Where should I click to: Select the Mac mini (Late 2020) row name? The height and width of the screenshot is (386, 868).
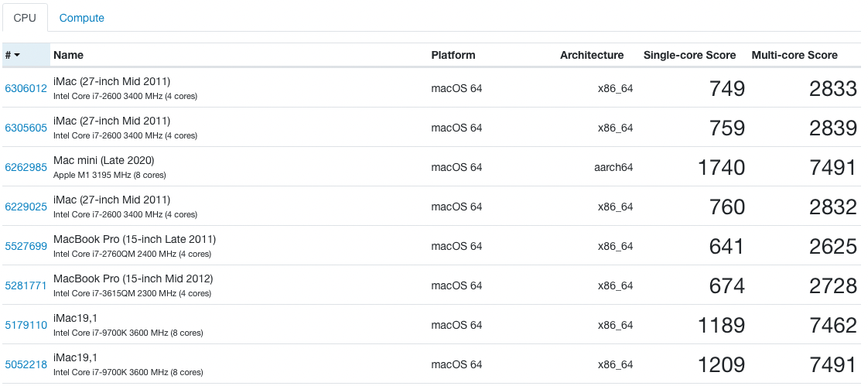tap(104, 161)
